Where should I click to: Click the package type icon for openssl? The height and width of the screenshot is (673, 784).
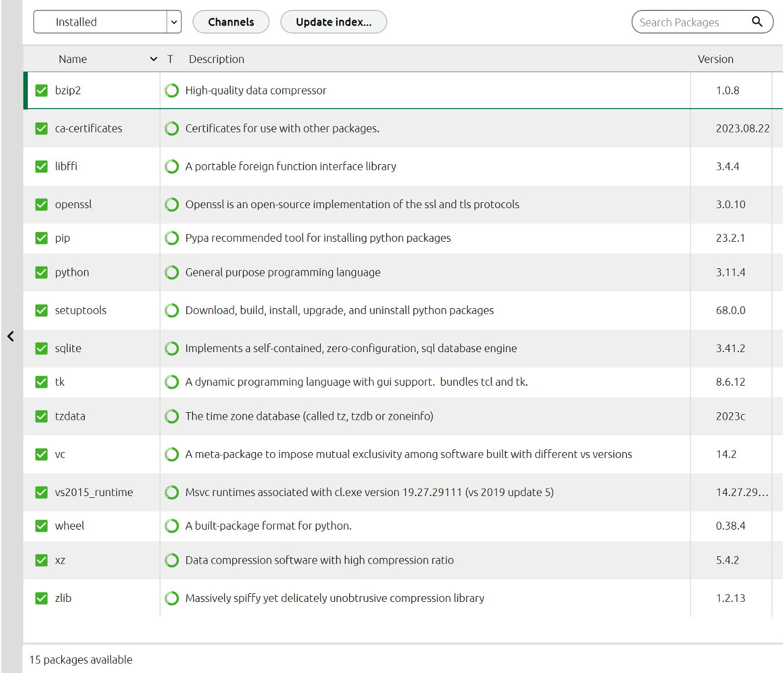coord(172,205)
